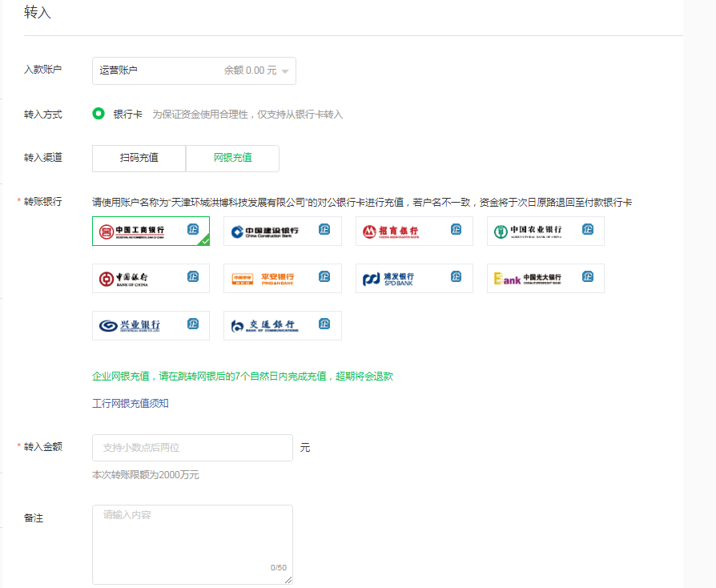The width and height of the screenshot is (716, 588).
Task: Choose Ping An Bank (平安银行) card
Action: pos(282,278)
